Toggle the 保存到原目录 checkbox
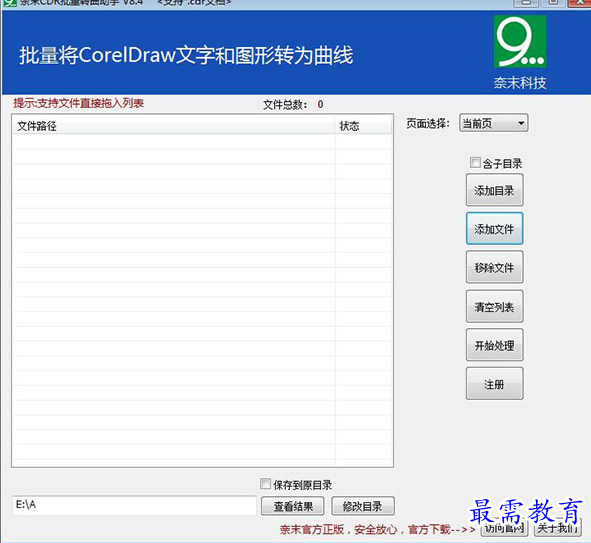The width and height of the screenshot is (591, 543). 265,484
